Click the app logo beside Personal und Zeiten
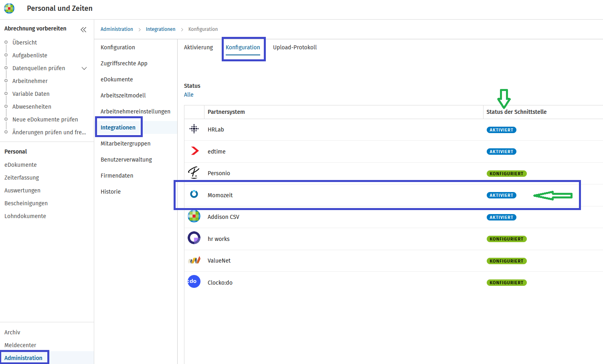Screen dimensions: 603x364 9,8
